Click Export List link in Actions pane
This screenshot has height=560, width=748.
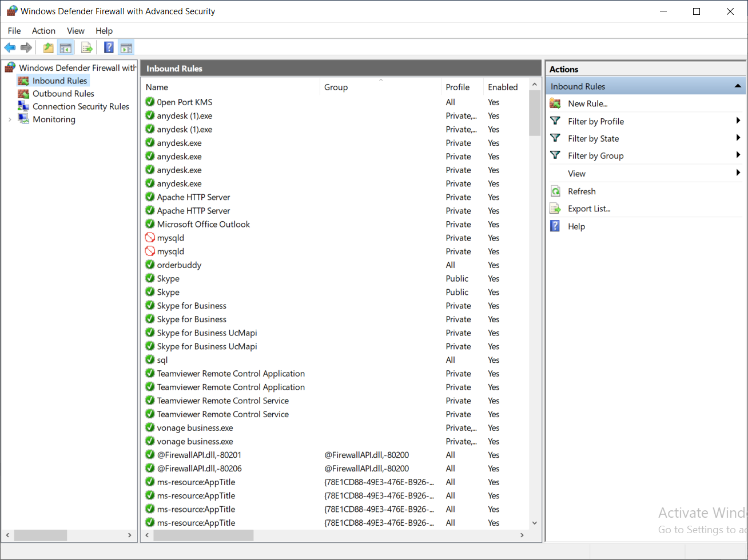(x=589, y=209)
